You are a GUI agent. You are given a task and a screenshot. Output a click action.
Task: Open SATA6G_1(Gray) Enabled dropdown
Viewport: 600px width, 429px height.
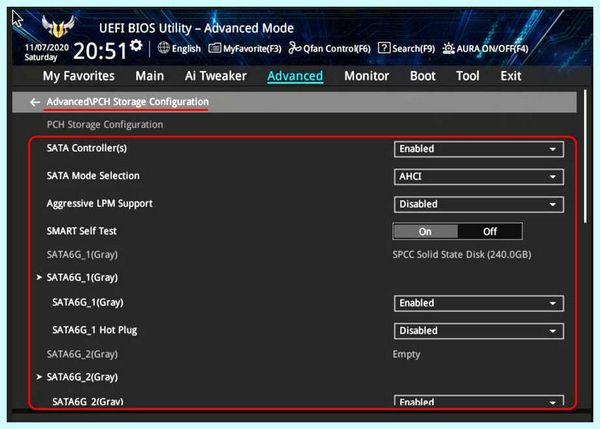point(479,303)
